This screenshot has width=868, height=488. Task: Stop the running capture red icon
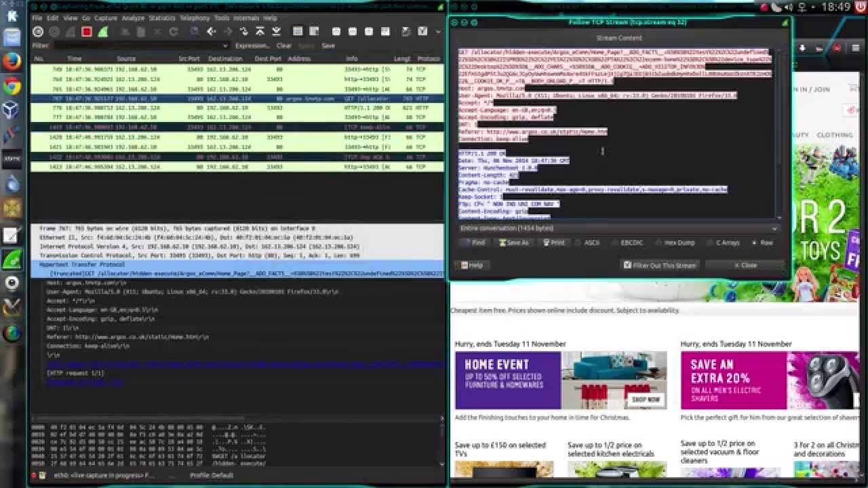pos(87,32)
